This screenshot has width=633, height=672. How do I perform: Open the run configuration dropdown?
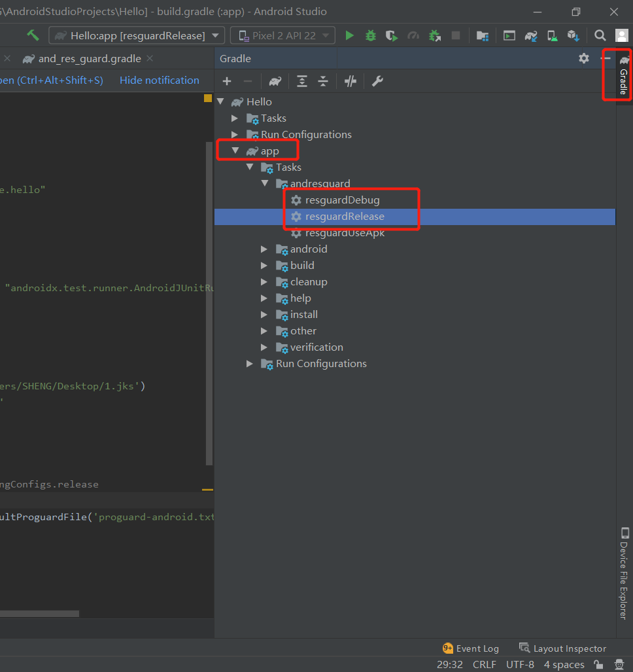pyautogui.click(x=137, y=35)
